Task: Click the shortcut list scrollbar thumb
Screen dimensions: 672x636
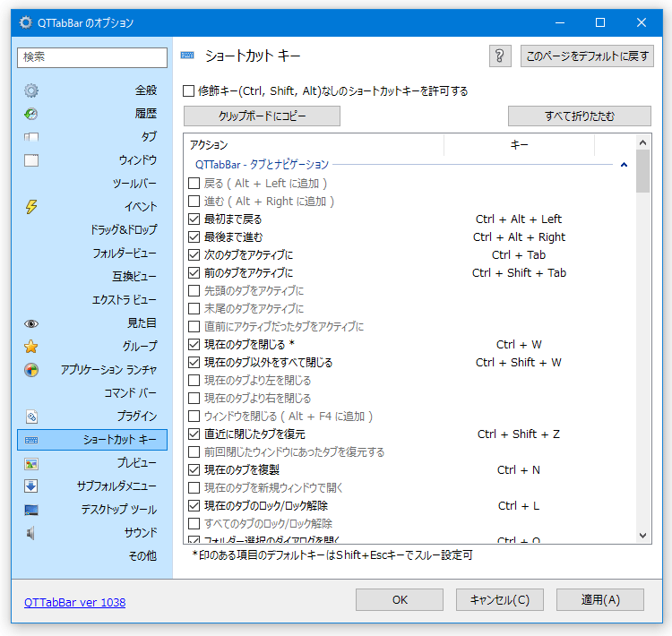Action: click(642, 171)
